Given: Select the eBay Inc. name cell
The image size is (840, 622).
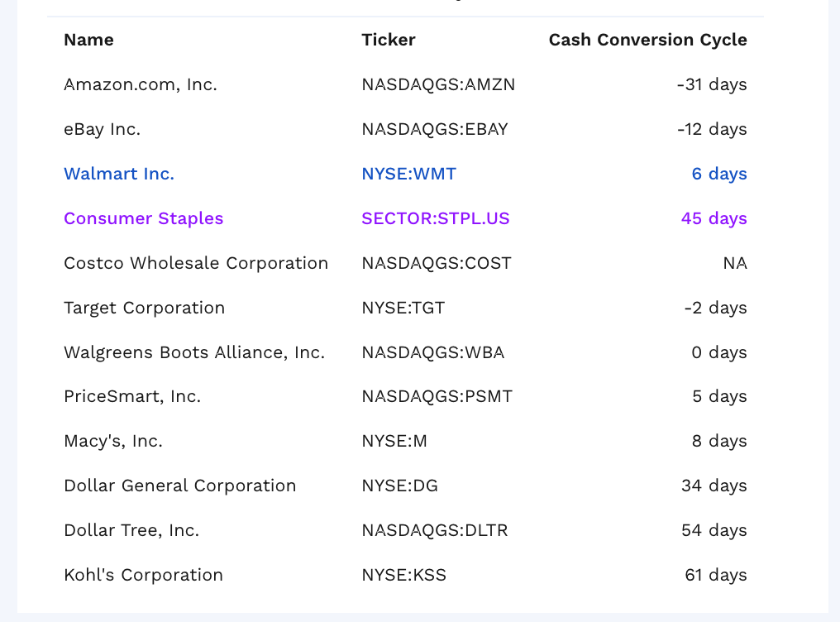Looking at the screenshot, I should (102, 129).
